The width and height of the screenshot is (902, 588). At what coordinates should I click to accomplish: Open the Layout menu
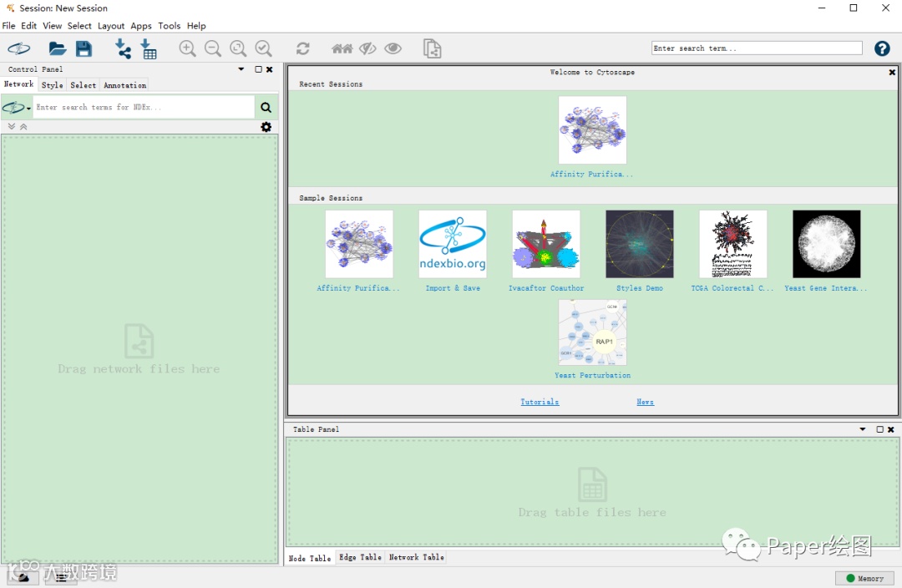(111, 26)
